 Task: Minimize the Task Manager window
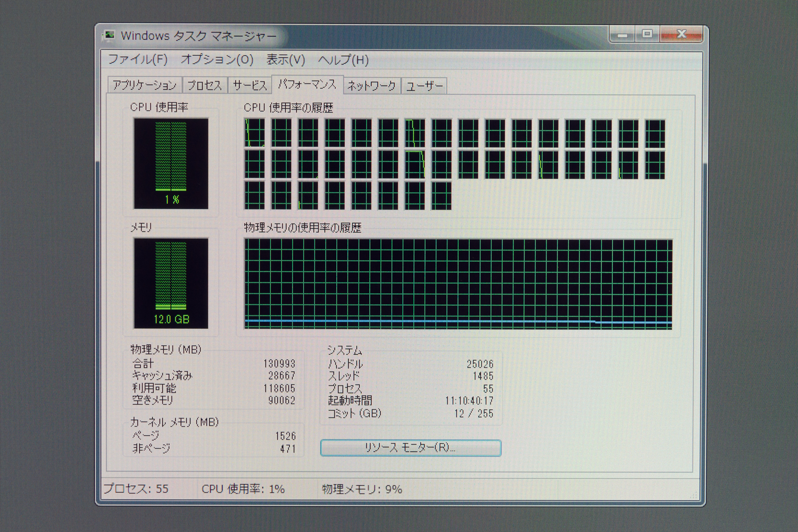pos(622,35)
